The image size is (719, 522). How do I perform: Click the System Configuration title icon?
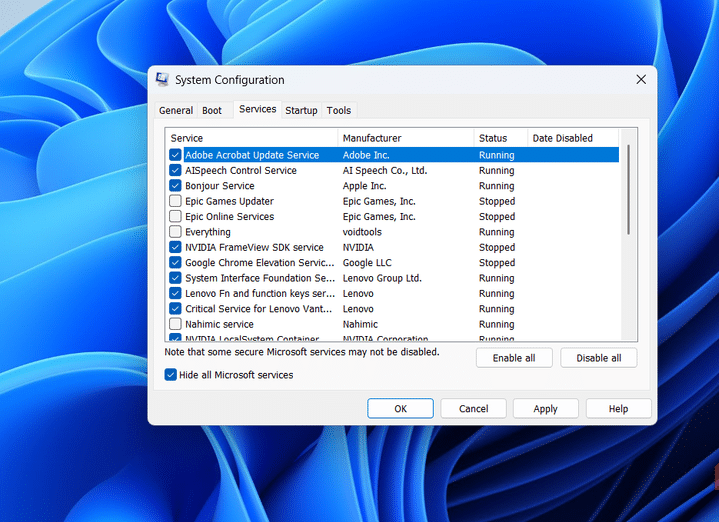click(162, 79)
